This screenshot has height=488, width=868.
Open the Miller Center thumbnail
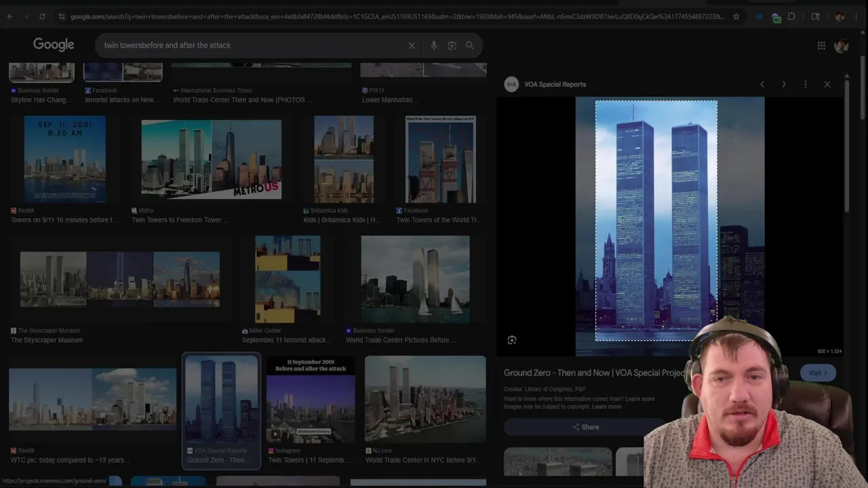tap(288, 279)
